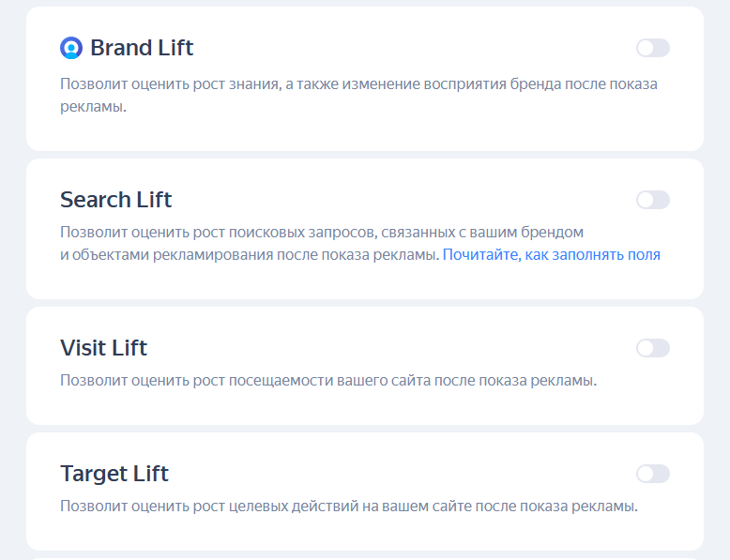Enable the Brand Lift toggle switch
The image size is (730, 560).
point(653,48)
